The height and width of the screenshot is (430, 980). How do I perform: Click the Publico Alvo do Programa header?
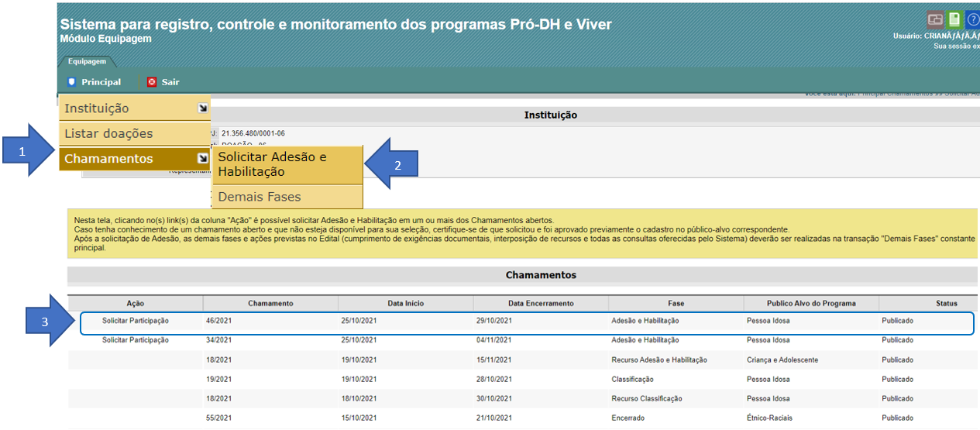coord(811,303)
